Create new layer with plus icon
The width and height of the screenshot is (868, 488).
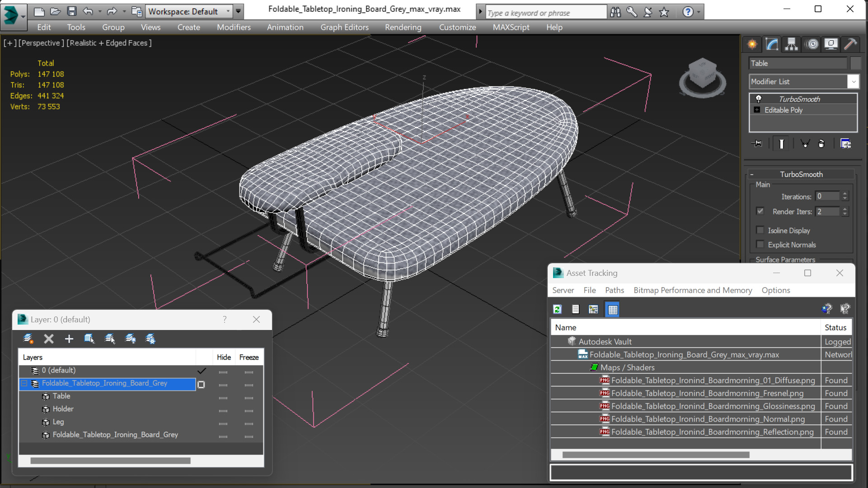point(69,339)
